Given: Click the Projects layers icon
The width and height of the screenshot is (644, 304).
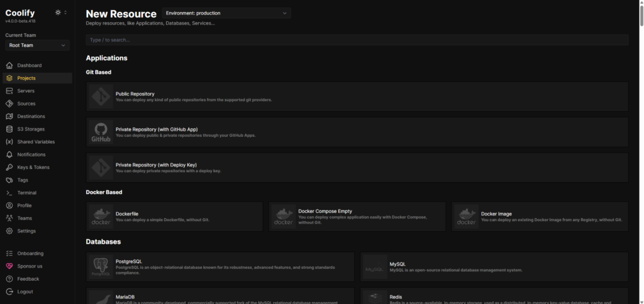Looking at the screenshot, I should pos(9,78).
